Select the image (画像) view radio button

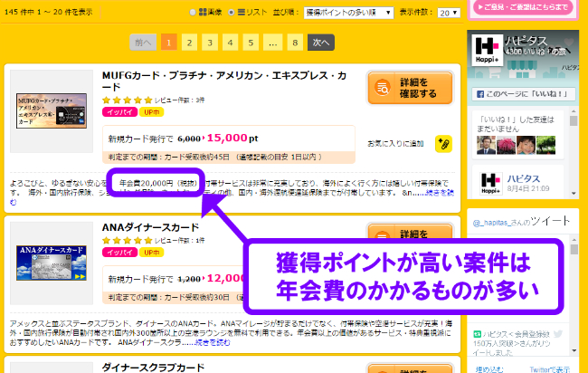tap(193, 13)
